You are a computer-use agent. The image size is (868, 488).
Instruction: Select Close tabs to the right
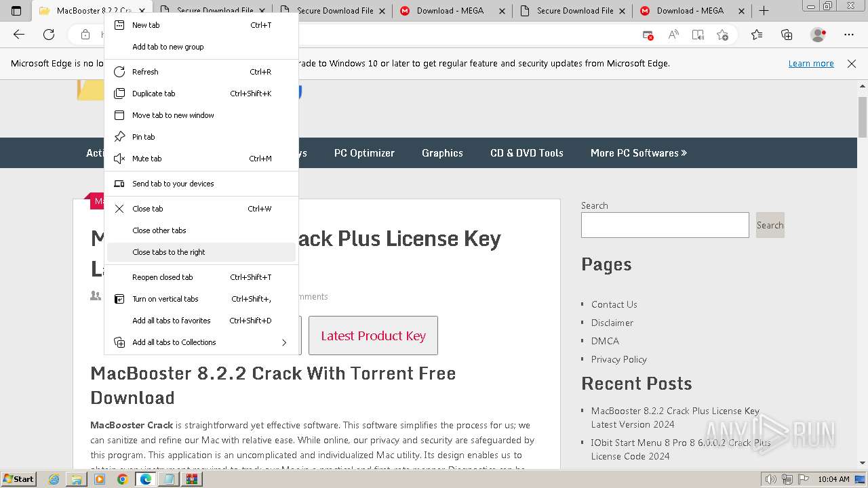click(201, 252)
